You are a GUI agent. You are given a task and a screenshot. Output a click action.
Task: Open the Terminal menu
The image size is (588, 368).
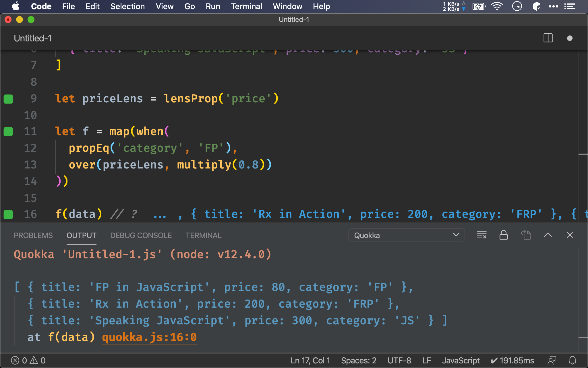246,6
